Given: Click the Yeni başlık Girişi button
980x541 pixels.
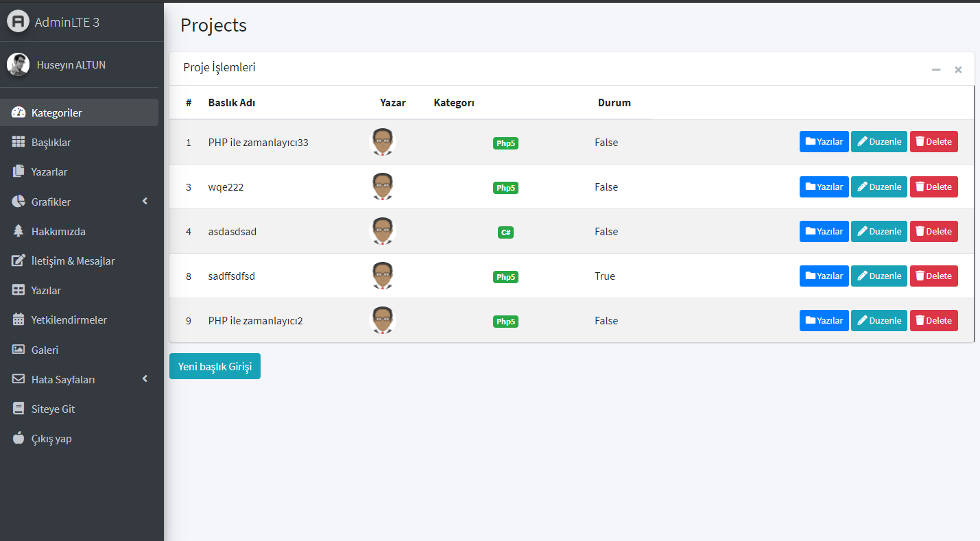Looking at the screenshot, I should 215,366.
